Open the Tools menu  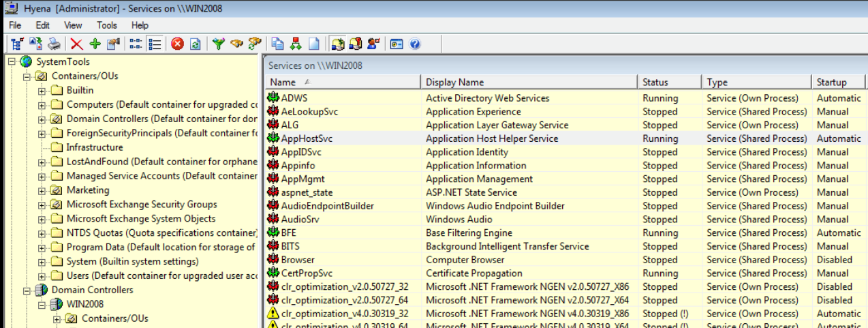coord(107,25)
